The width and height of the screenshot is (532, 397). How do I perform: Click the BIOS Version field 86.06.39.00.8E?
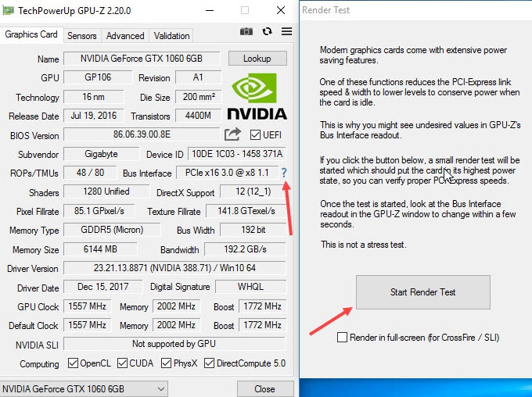142,134
